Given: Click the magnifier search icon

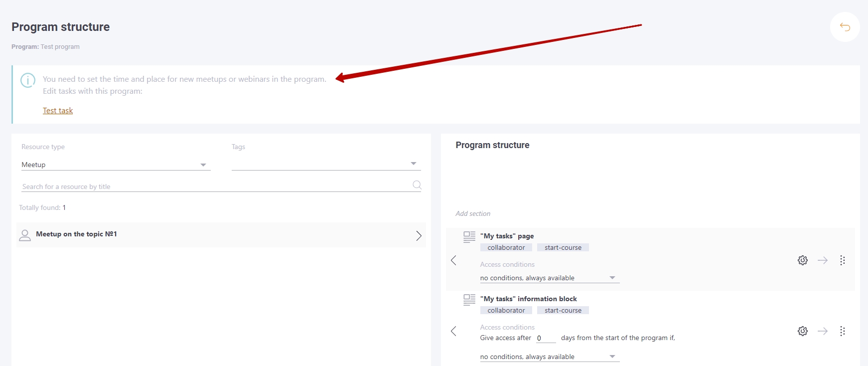Looking at the screenshot, I should click(417, 185).
